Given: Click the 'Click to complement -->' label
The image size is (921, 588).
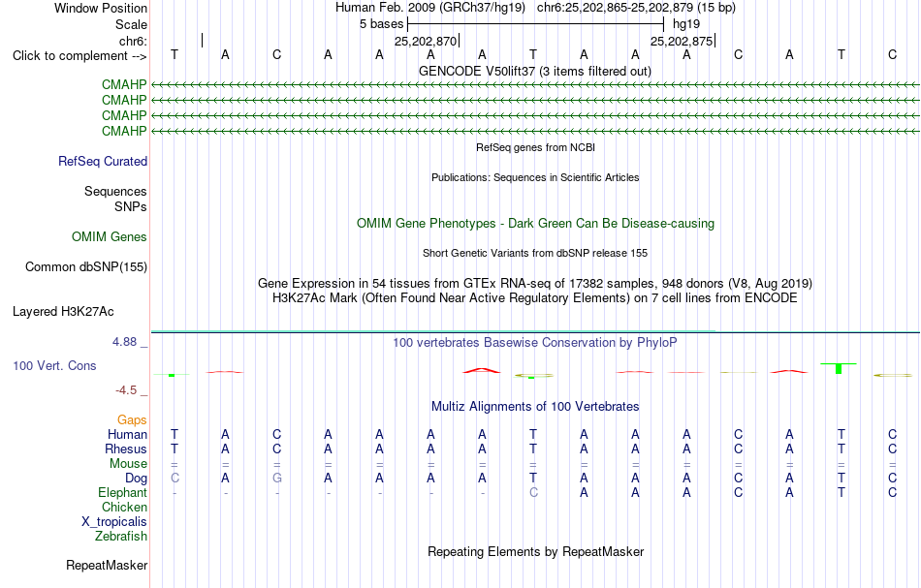Looking at the screenshot, I should tap(79, 56).
